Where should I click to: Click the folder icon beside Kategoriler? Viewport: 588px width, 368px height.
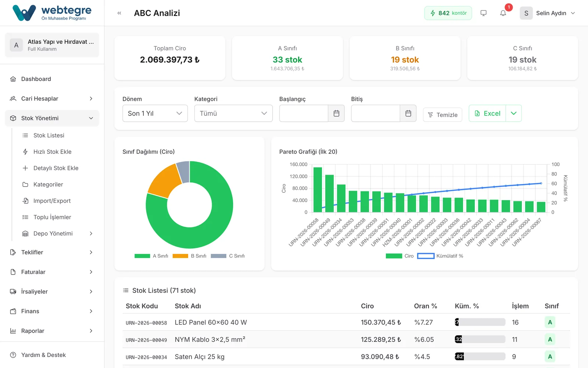25,184
